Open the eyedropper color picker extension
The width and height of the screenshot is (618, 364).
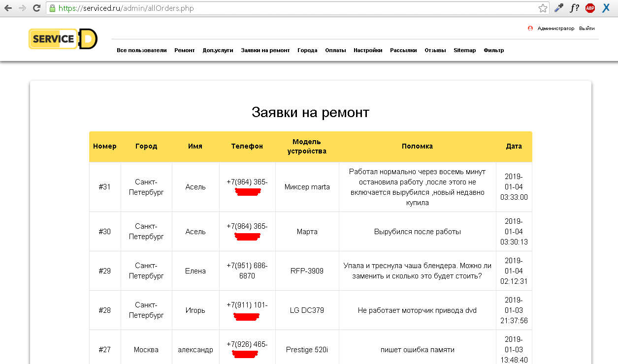pos(558,8)
